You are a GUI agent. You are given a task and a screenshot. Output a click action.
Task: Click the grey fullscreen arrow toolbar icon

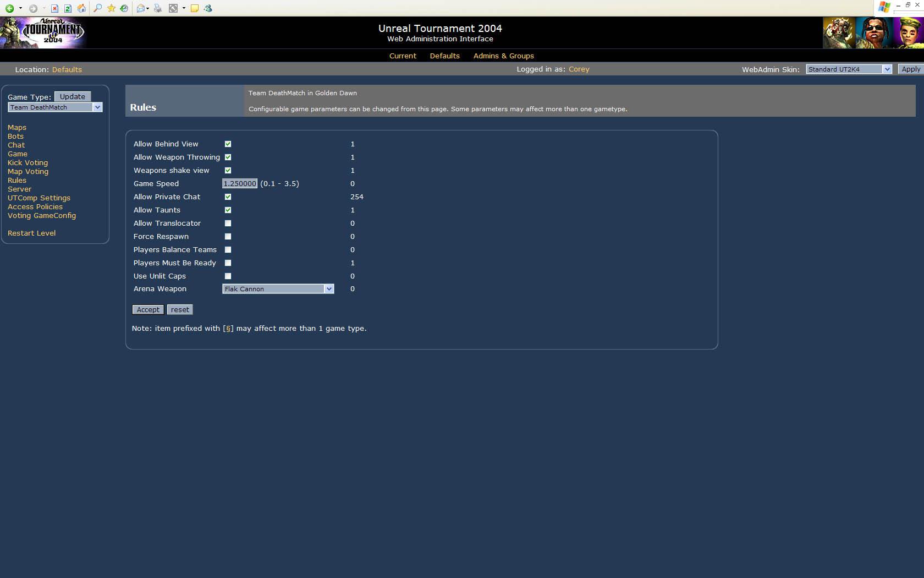(x=173, y=8)
